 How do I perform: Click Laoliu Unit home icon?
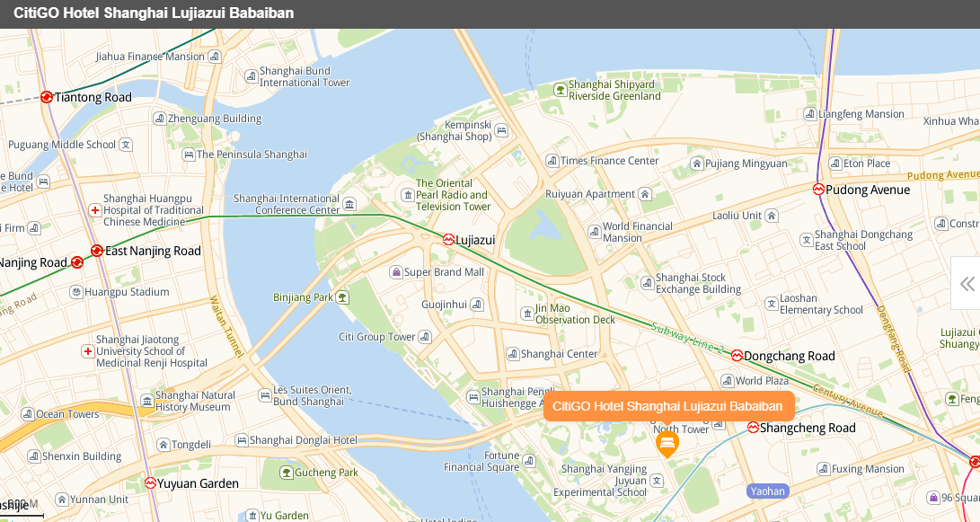(x=772, y=216)
